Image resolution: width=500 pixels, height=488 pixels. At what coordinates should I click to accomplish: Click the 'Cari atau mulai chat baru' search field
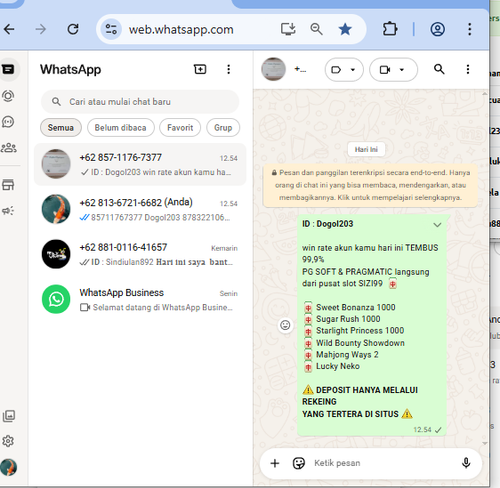(140, 101)
